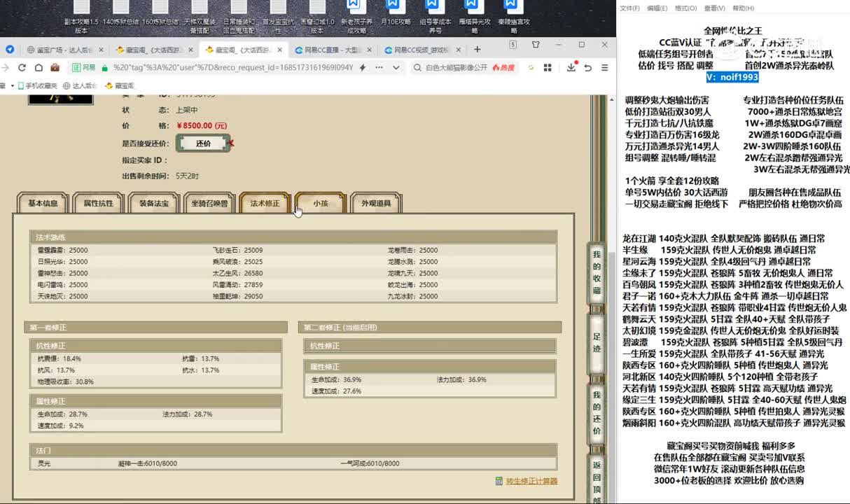The width and height of the screenshot is (850, 504).
Task: Click the lightning speed-mode icon in address bar
Action: tap(362, 68)
